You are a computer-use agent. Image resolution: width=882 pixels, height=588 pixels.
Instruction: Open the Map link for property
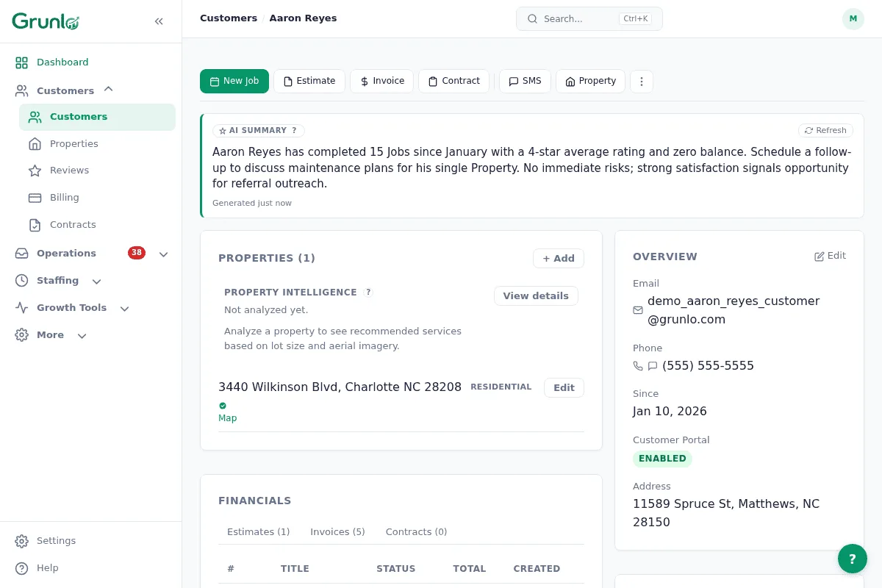(x=228, y=418)
